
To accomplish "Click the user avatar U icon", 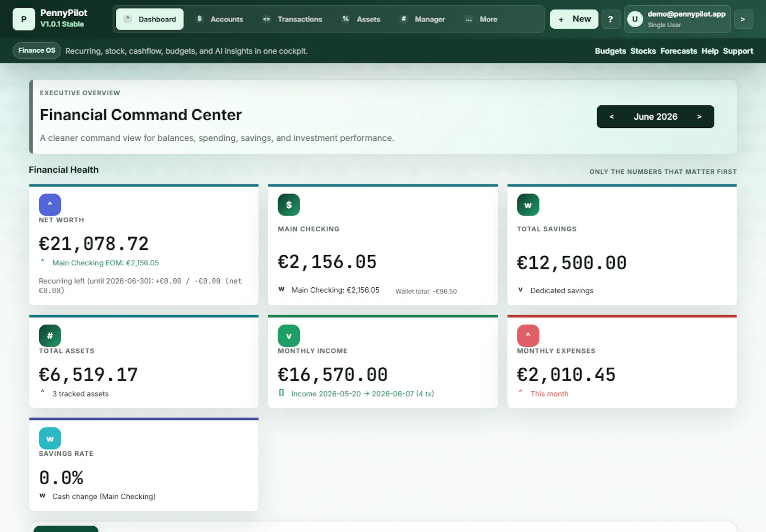I will (x=635, y=19).
